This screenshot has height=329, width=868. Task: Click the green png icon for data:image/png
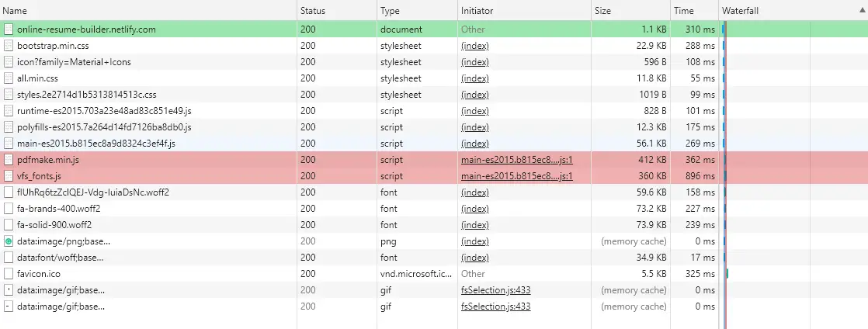9,241
